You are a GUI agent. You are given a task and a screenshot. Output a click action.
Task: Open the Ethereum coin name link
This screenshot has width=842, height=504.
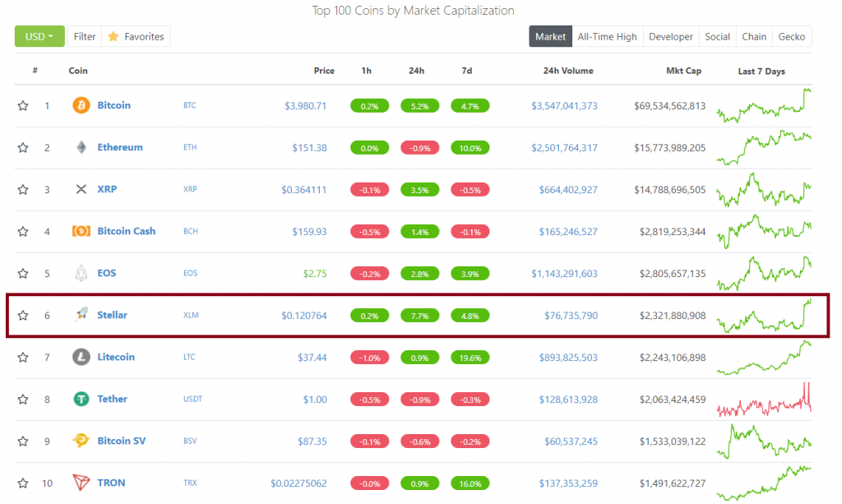120,147
